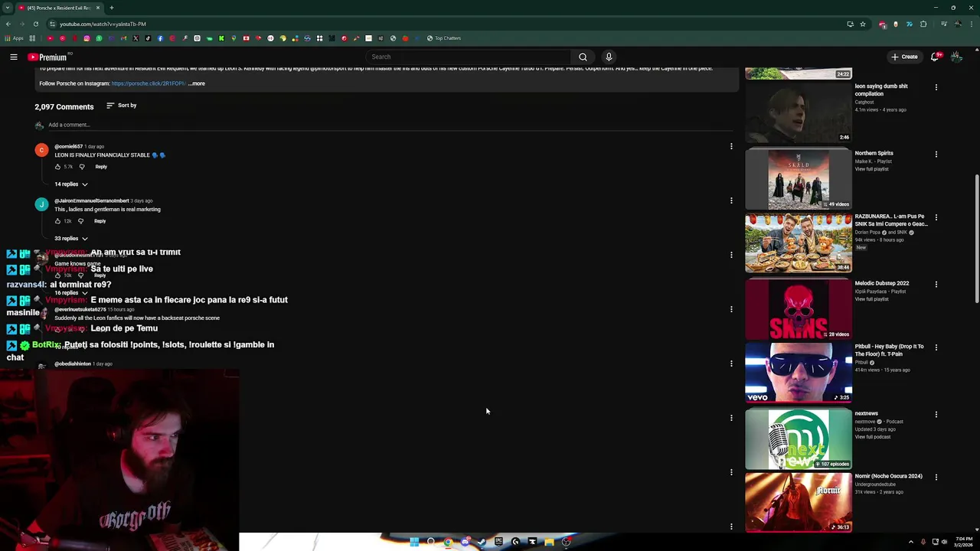The width and height of the screenshot is (980, 551).
Task: Click the Create button
Action: [904, 57]
